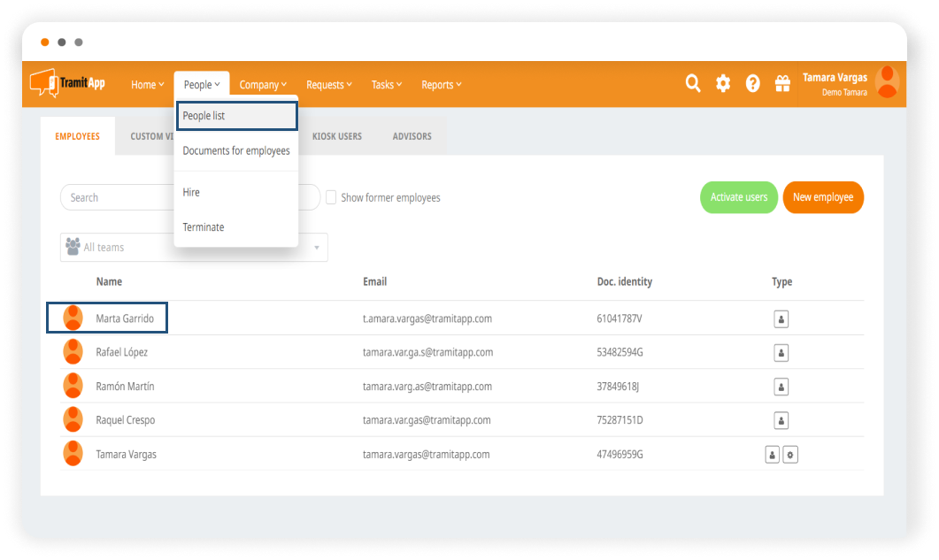Screen dimensions: 939x560
Task: Click Tamara Vargas profile avatar in header
Action: click(887, 82)
